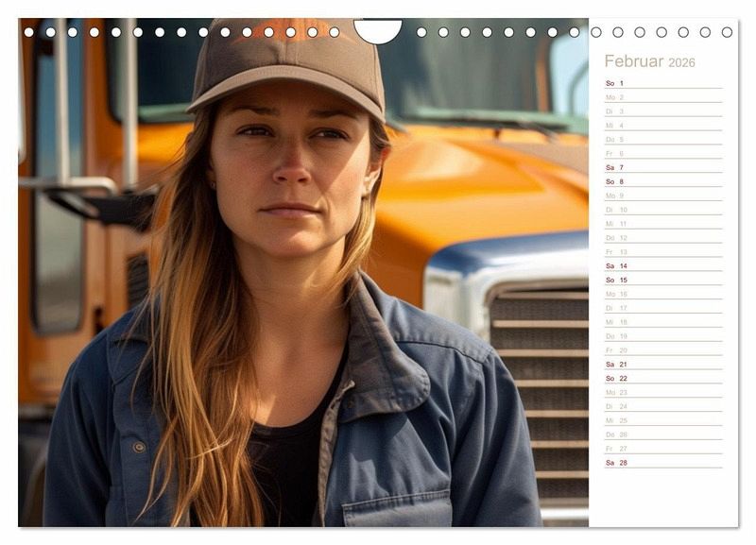Click the "Do 5" calendar entry
Viewport: 756px width, 545px height.
(x=663, y=139)
